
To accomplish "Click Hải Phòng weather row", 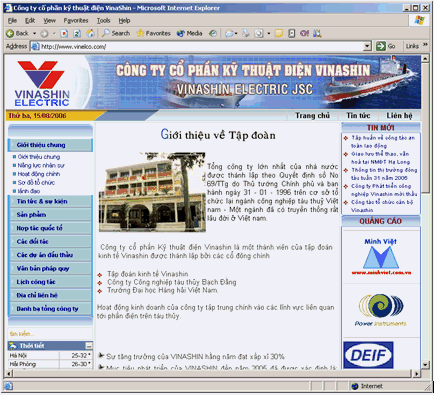I will point(50,364).
